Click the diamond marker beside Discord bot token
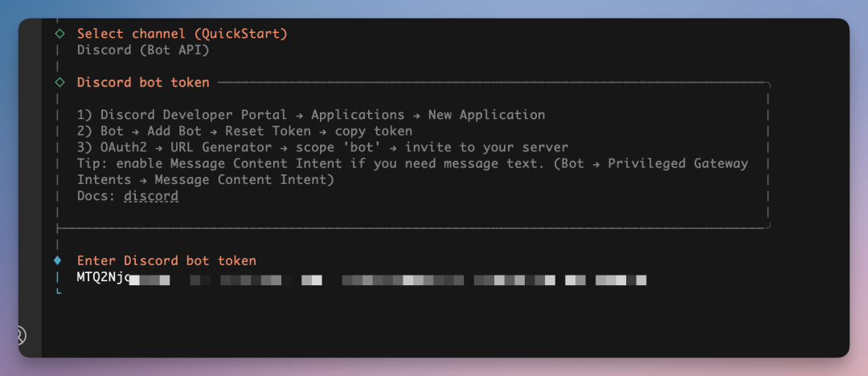This screenshot has width=868, height=376. [59, 82]
